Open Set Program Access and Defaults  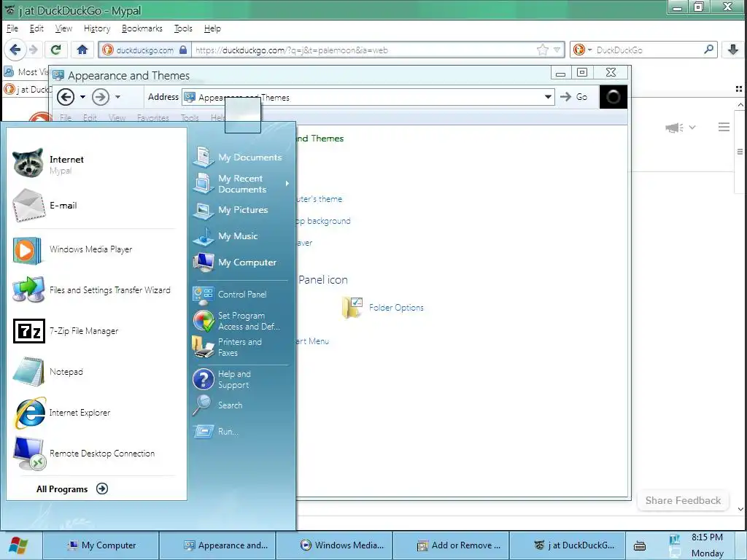(241, 321)
